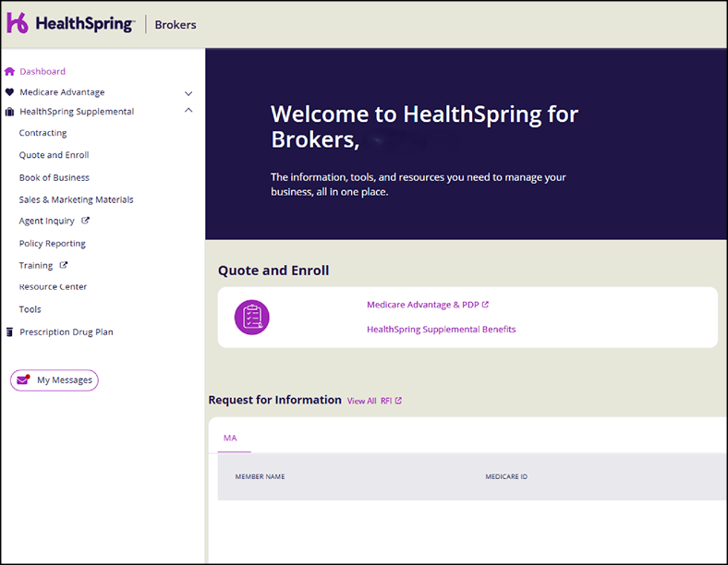This screenshot has width=728, height=565.
Task: Select Prescription Drug Plan
Action: pyautogui.click(x=67, y=332)
